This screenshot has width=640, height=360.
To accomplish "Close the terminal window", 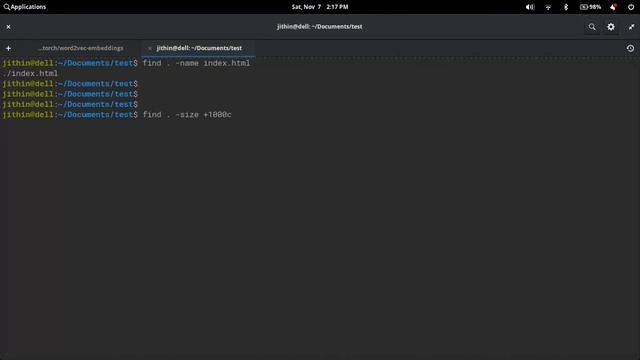I will click(8, 27).
